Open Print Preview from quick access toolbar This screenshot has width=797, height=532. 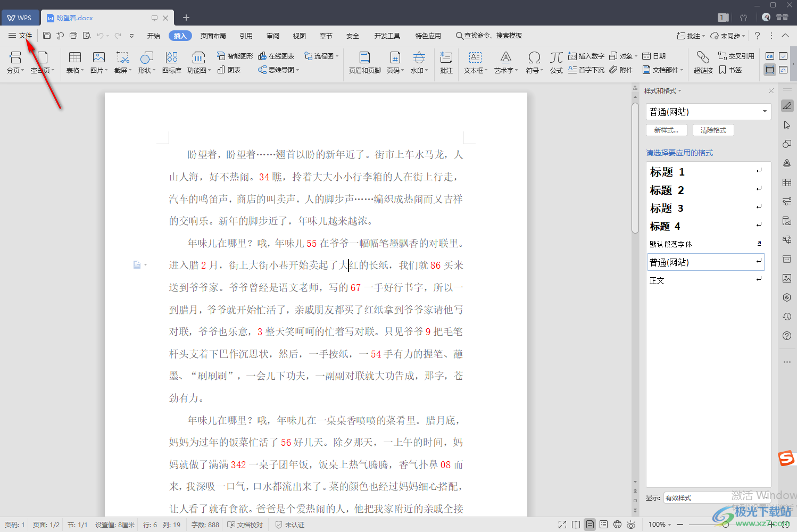tap(87, 36)
